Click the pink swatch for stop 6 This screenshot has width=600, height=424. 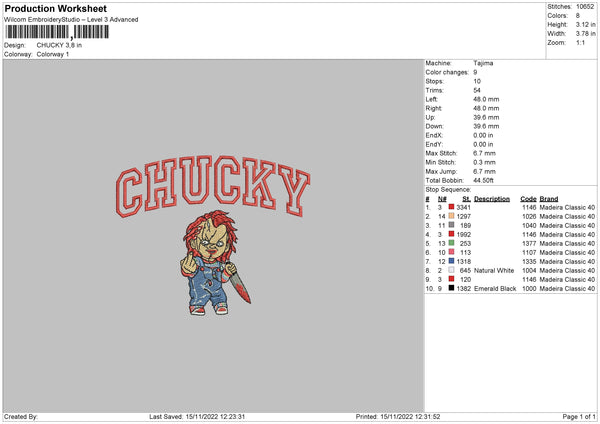[x=452, y=252]
